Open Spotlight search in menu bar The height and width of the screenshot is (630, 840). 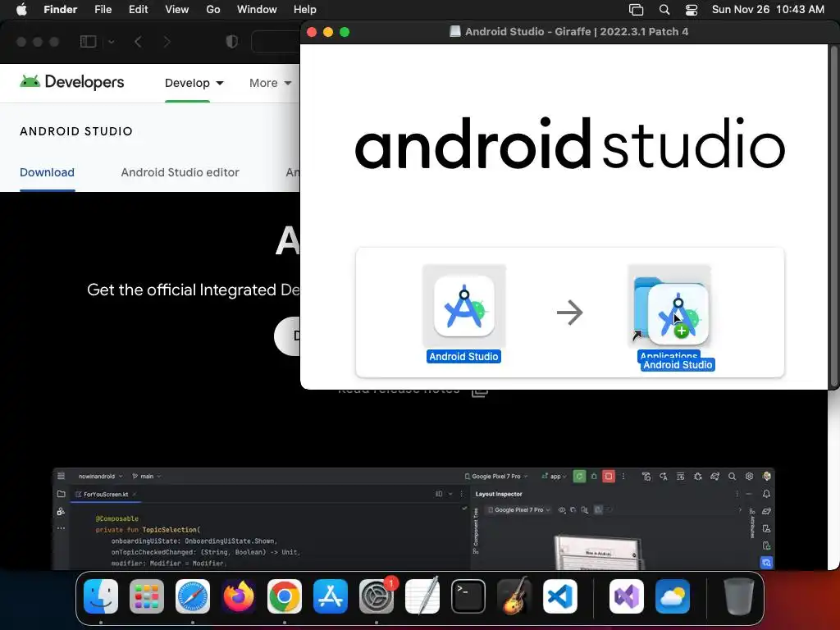pos(664,10)
